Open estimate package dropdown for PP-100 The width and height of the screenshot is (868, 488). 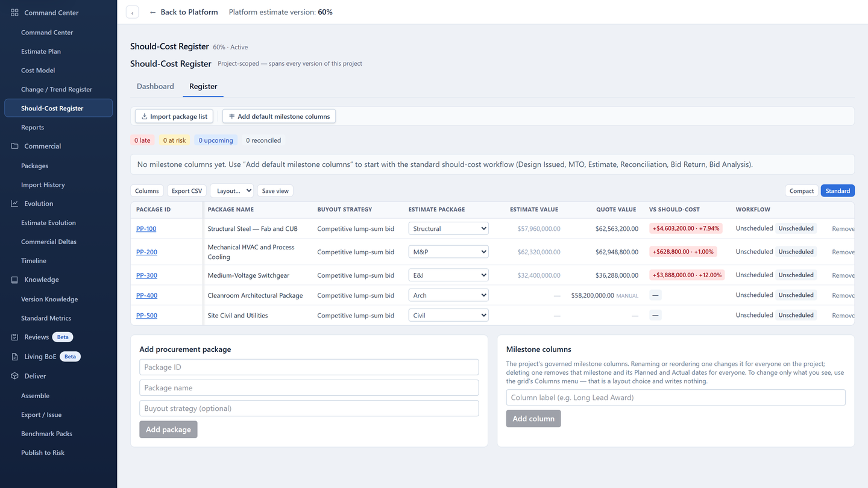[448, 229]
